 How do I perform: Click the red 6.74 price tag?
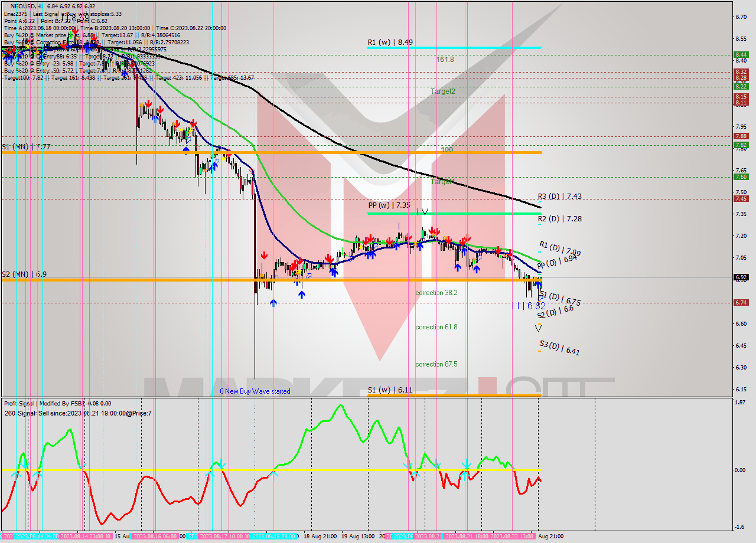[741, 302]
